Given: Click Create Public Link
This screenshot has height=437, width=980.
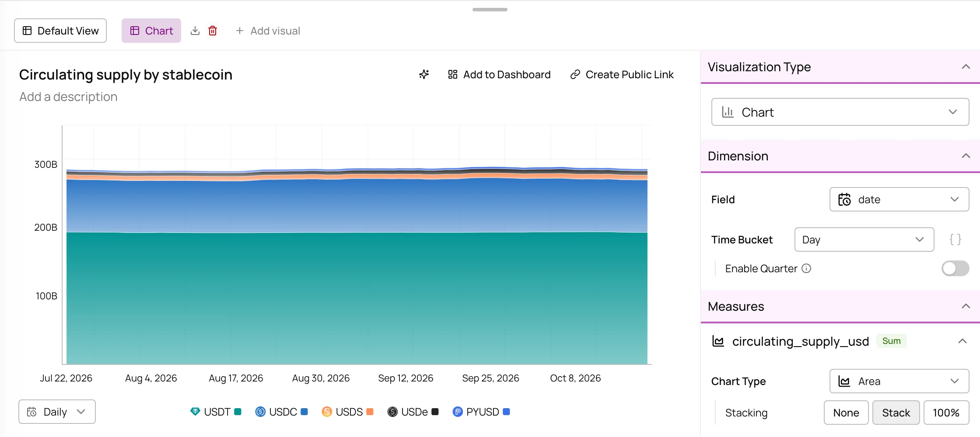Looking at the screenshot, I should (622, 74).
